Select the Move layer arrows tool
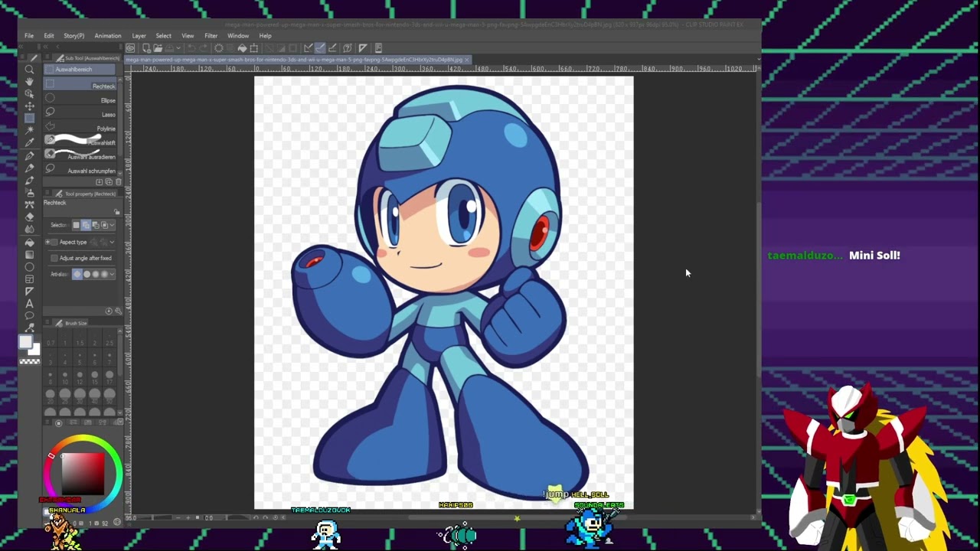The image size is (980, 551). [29, 106]
